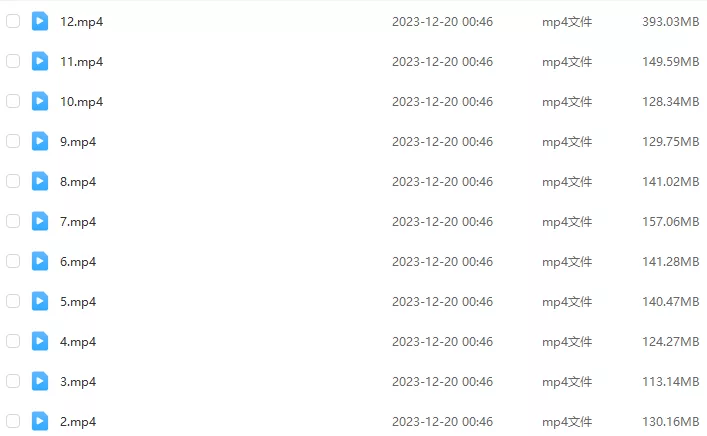Click the video icon for 6.mp4
707x436 pixels.
click(x=40, y=261)
